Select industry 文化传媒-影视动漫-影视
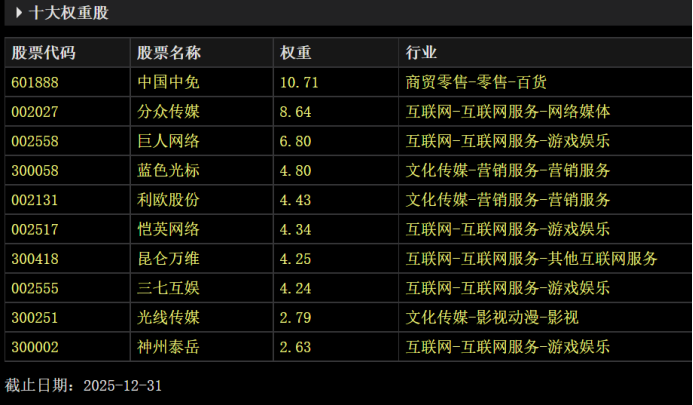 (x=492, y=317)
